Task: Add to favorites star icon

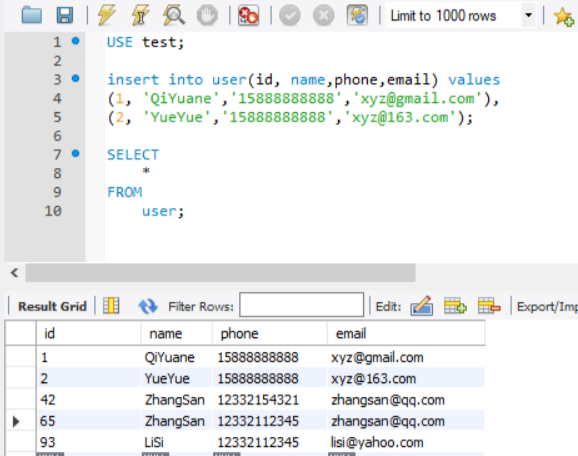Action: [x=564, y=16]
